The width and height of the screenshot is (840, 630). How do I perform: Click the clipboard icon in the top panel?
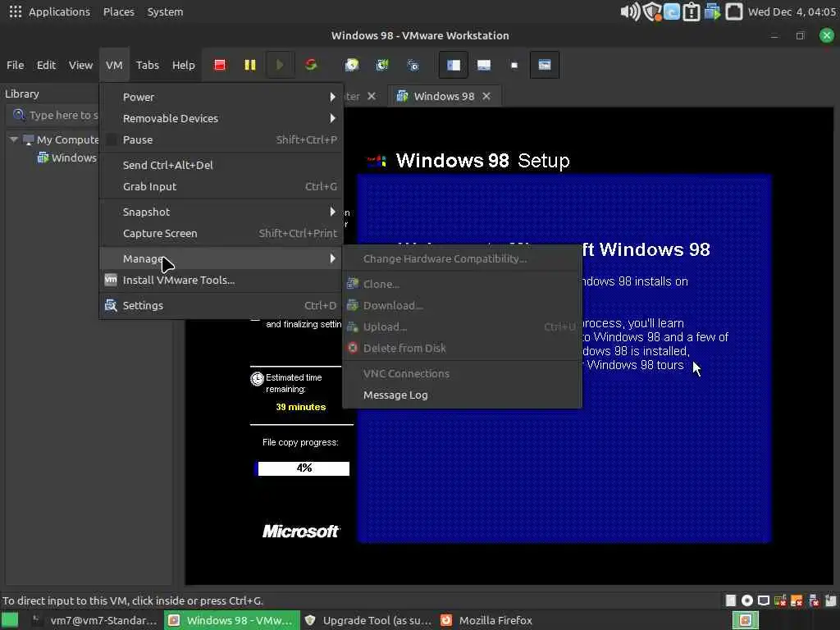tap(692, 11)
